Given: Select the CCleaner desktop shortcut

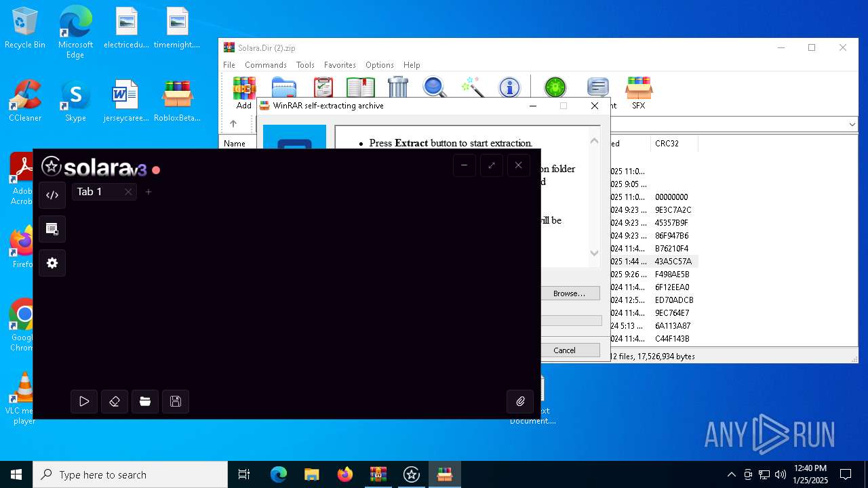Looking at the screenshot, I should click(x=25, y=100).
